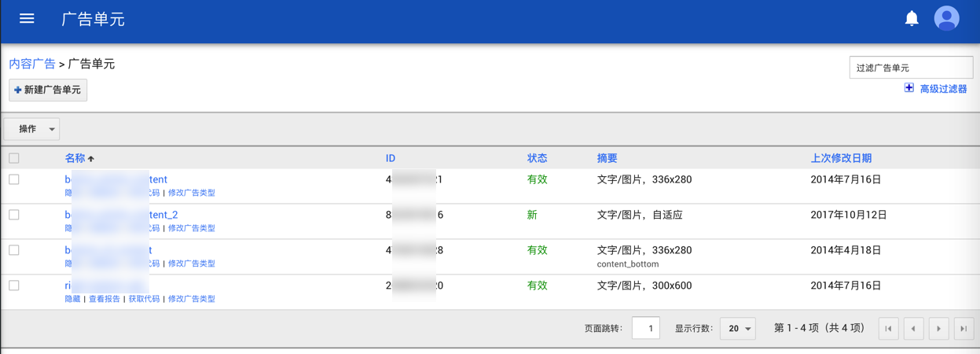Screen dimensions: 980x354
Task: Sort by the 状态 column header
Action: point(537,158)
